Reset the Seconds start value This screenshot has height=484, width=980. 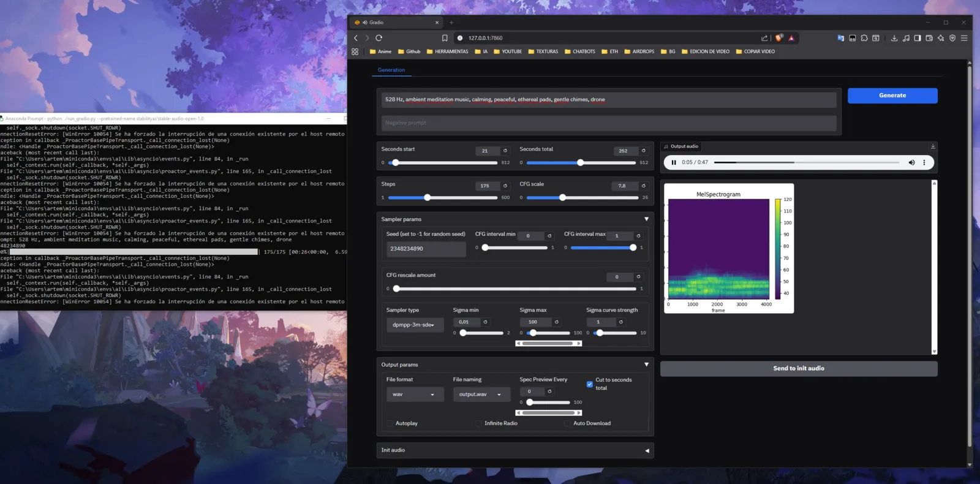(x=505, y=151)
